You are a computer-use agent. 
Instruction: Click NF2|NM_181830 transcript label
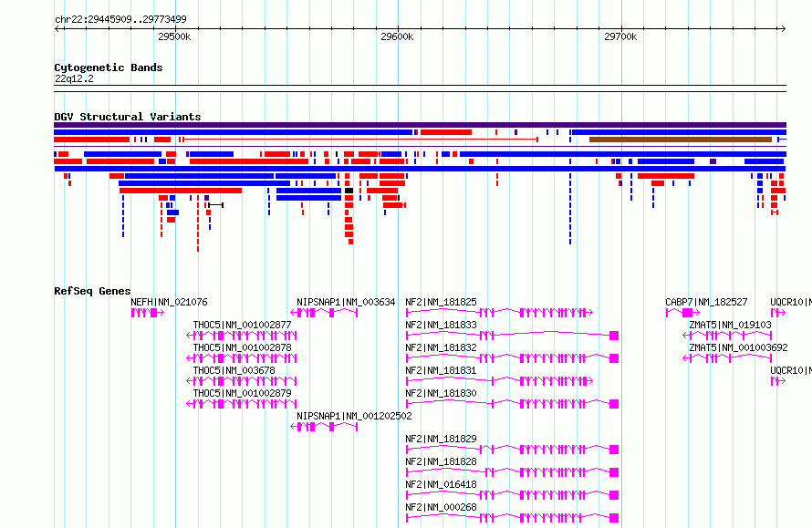pos(441,393)
